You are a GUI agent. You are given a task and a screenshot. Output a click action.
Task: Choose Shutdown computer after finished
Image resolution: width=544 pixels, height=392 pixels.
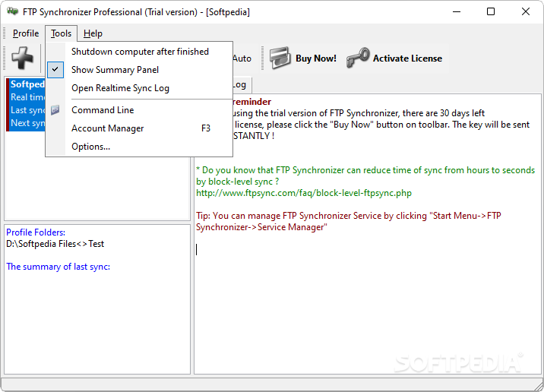click(x=139, y=52)
